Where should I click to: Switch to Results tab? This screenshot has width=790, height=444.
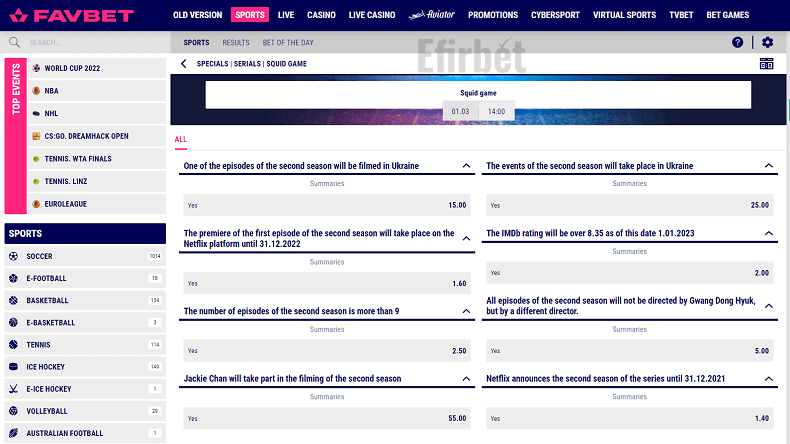(x=236, y=43)
